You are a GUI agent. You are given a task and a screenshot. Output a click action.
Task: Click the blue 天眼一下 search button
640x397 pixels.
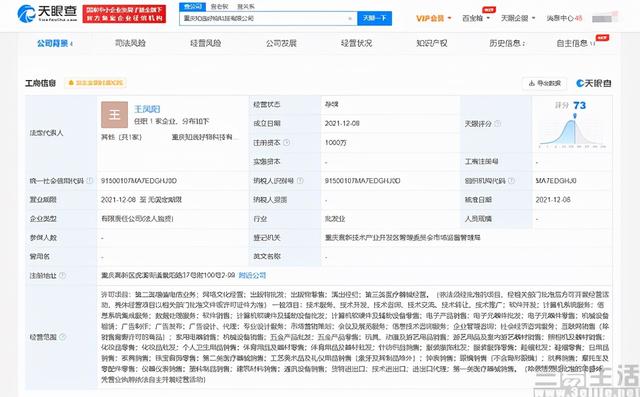coord(374,18)
